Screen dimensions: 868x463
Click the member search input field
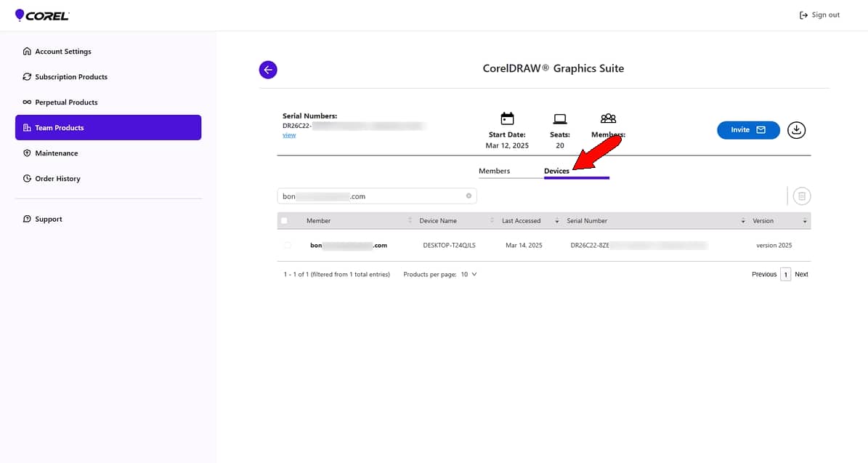(370, 196)
